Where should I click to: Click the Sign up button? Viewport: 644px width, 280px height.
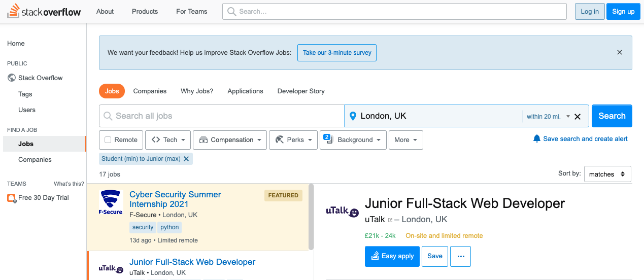[x=623, y=11]
